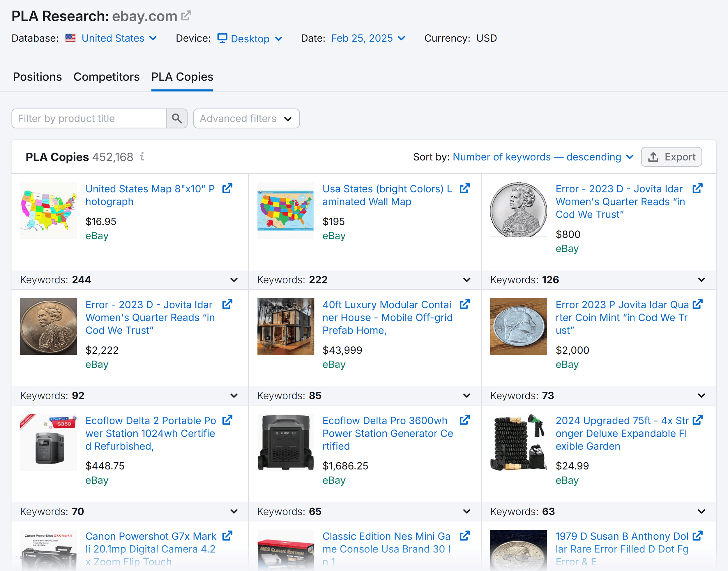The height and width of the screenshot is (571, 728).
Task: Open 40ft Luxury Modular Container House title link
Action: (388, 317)
